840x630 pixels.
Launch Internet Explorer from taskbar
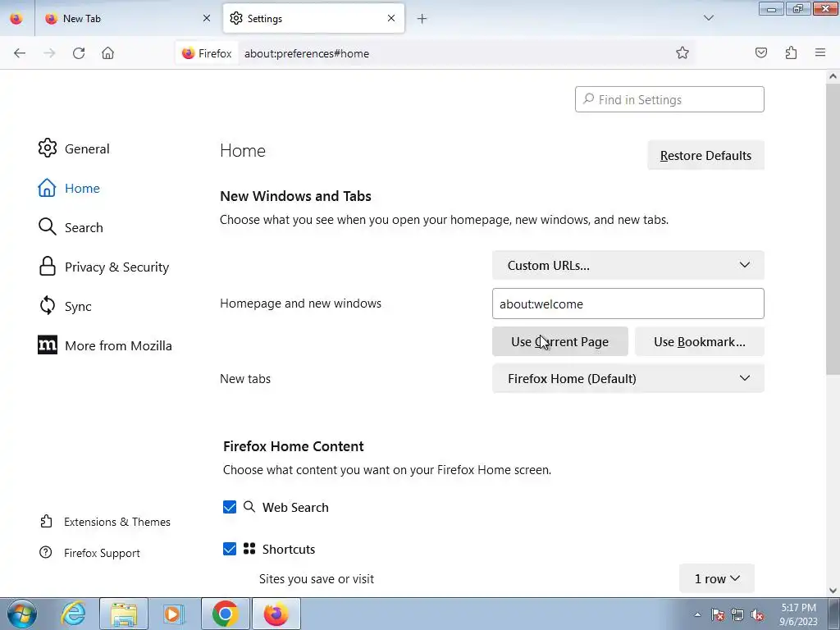[73, 614]
